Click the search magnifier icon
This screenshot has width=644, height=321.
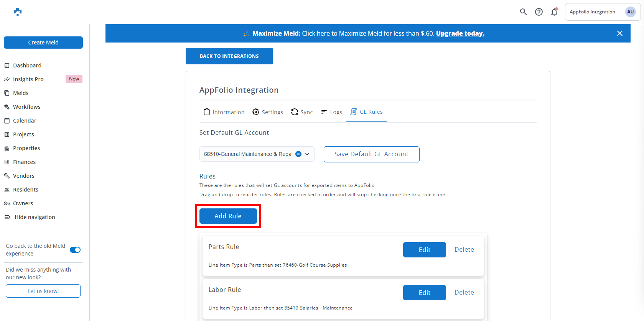(523, 12)
